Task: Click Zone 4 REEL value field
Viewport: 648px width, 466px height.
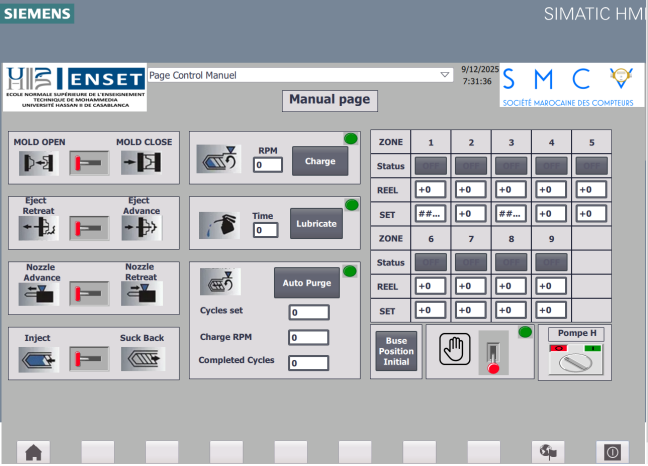Action: (x=551, y=190)
